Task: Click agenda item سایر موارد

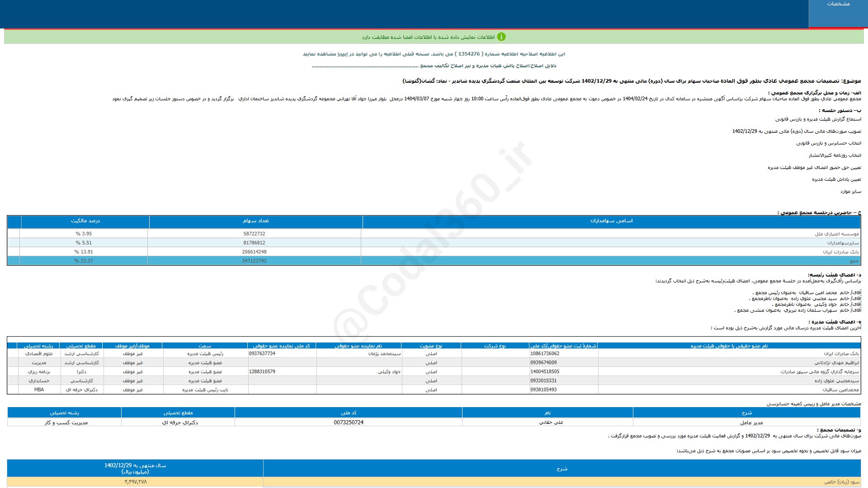Action: (x=851, y=192)
